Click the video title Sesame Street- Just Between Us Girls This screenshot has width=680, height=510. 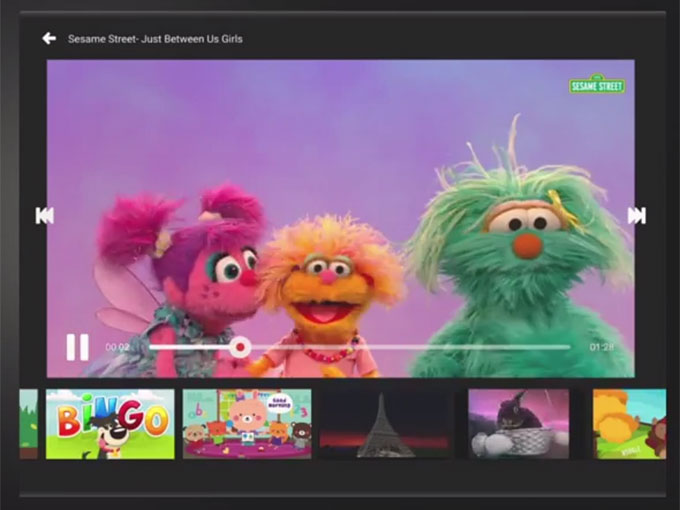[x=155, y=39]
